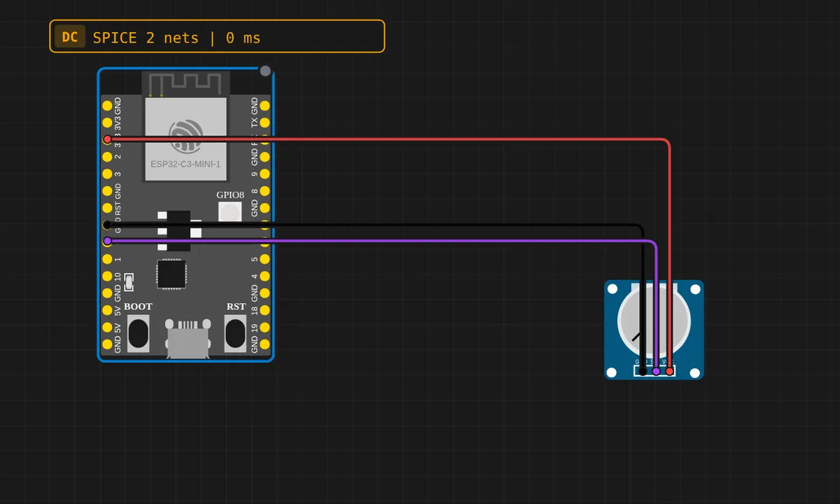Click the potentiometer GND pin with black wire

(x=643, y=372)
